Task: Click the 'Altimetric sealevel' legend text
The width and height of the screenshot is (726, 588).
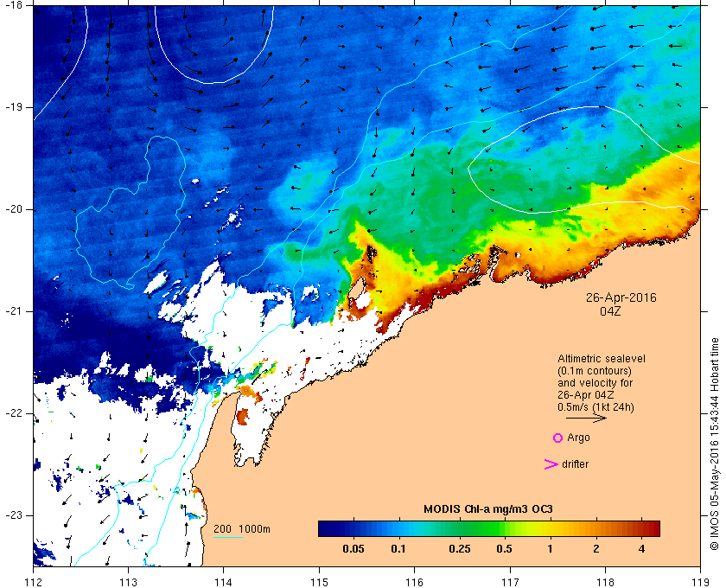Action: pos(601,359)
